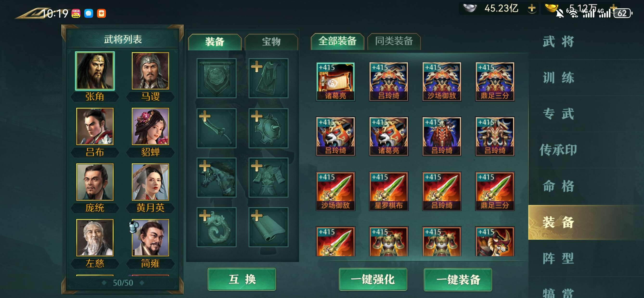Tap the empty body armor slot

[268, 177]
